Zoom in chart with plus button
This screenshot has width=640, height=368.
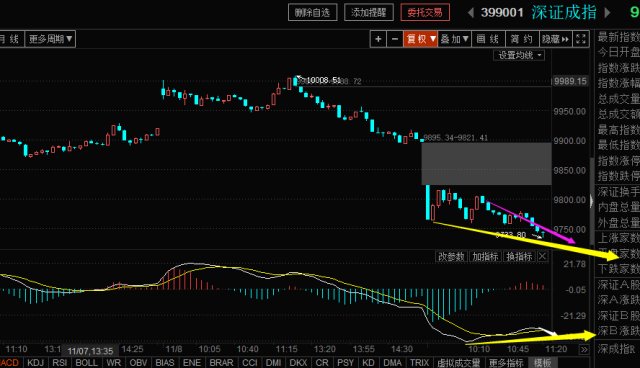[378, 39]
